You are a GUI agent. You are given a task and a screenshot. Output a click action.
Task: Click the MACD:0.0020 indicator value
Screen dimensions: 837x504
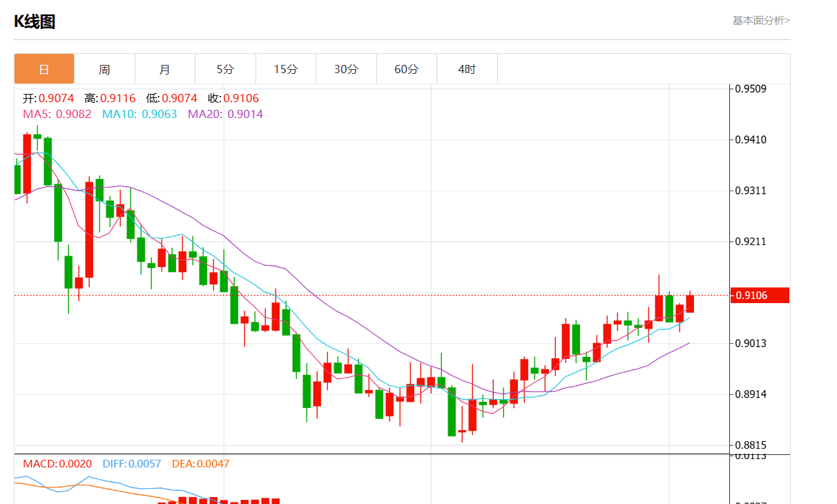click(57, 464)
